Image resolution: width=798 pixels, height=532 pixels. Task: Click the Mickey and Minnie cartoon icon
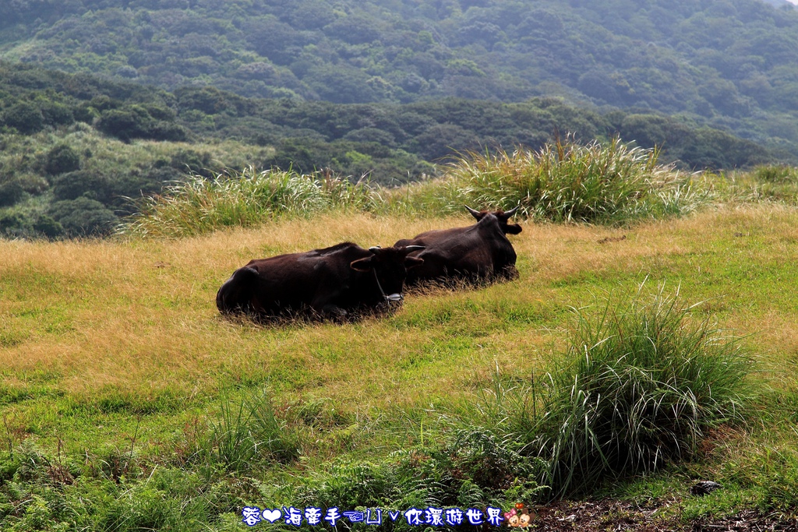click(x=518, y=516)
